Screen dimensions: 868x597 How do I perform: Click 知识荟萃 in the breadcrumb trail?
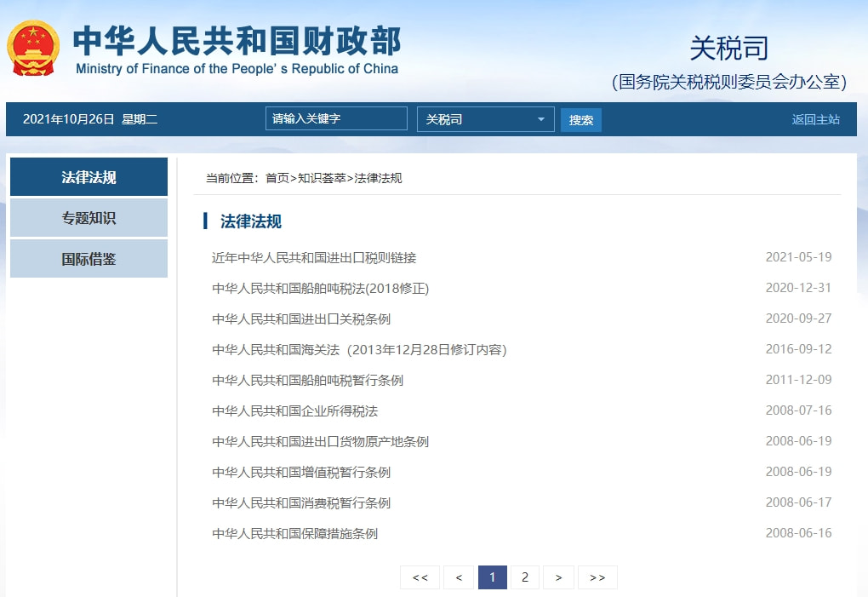click(317, 178)
